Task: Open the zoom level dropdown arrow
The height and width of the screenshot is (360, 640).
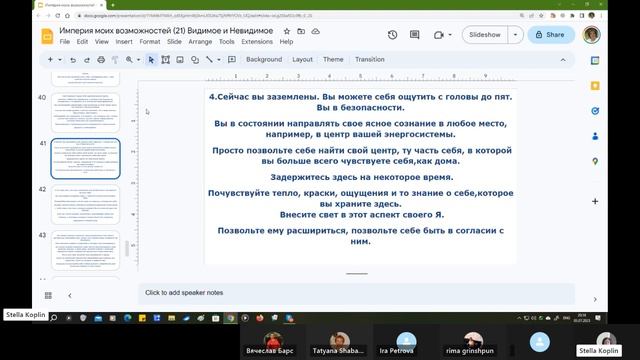Action: click(138, 60)
